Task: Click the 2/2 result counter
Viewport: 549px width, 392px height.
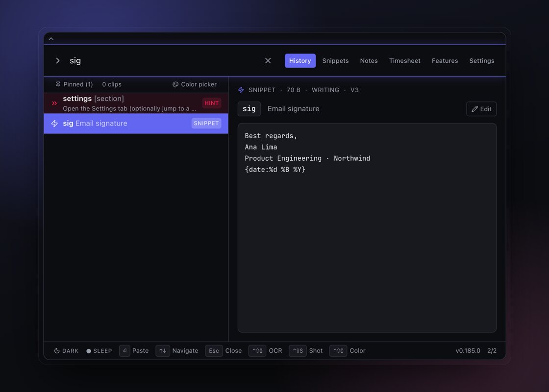Action: [492, 351]
